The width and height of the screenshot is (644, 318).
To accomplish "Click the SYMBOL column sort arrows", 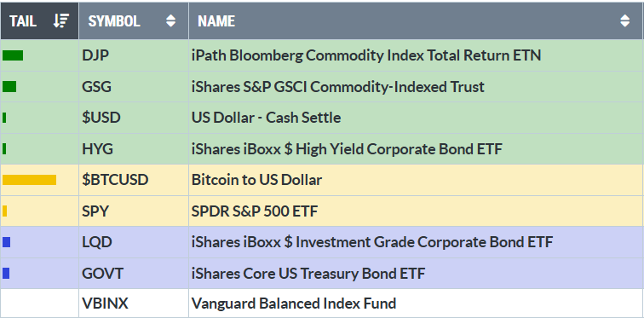I will [x=171, y=21].
